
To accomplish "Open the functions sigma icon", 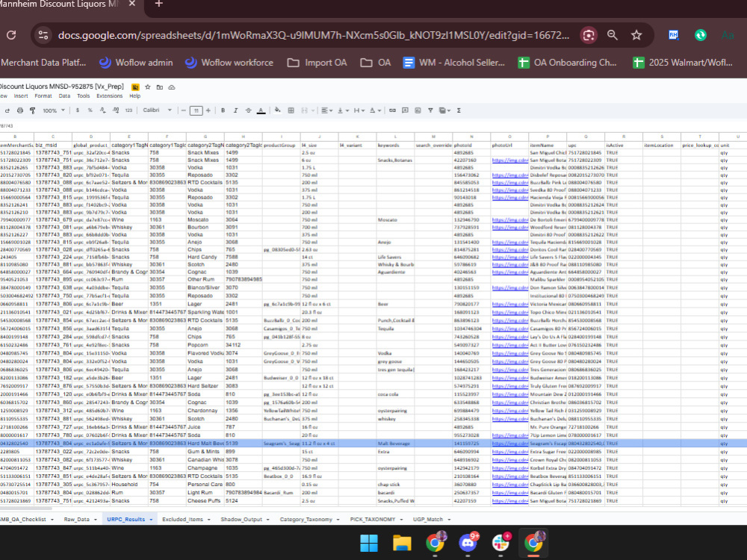I will (459, 111).
